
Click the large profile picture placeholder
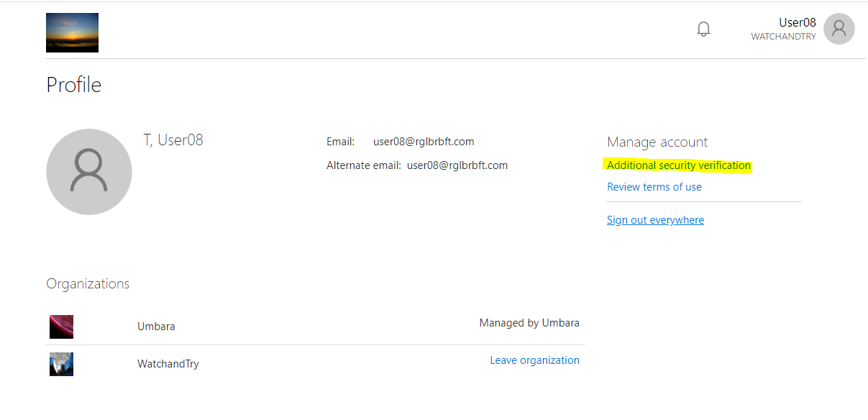pos(89,172)
